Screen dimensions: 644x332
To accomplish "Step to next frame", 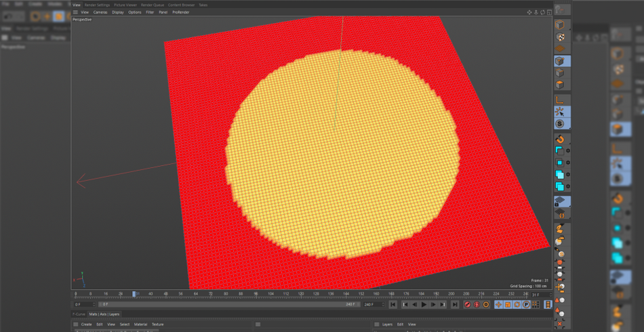I will click(433, 304).
